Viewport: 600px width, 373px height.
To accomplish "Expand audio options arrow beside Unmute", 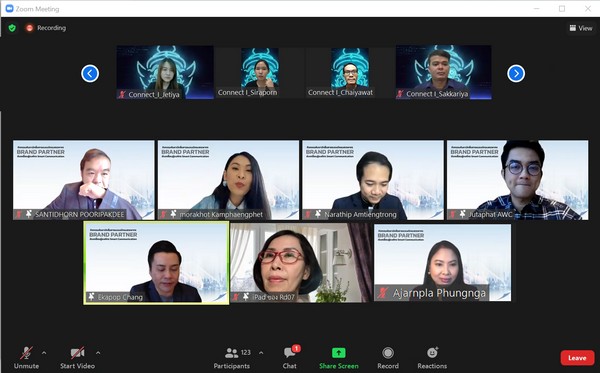I will tap(44, 353).
